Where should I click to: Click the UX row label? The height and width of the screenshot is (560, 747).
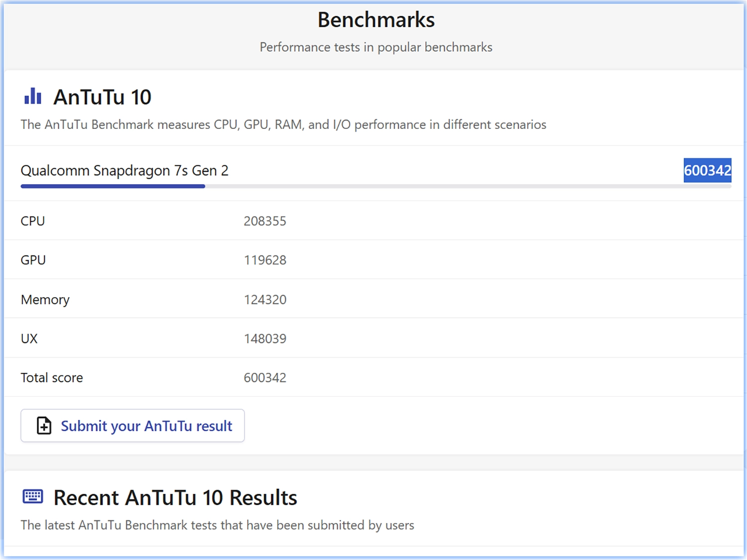[x=29, y=338]
